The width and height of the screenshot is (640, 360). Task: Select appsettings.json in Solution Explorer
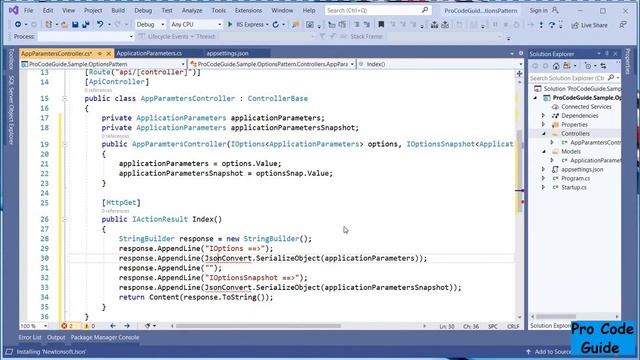(x=582, y=169)
